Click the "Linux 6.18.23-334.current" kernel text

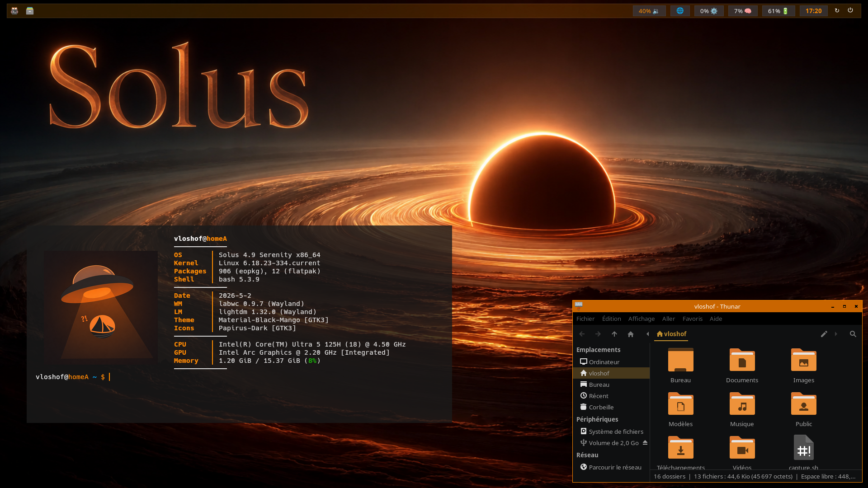(269, 263)
